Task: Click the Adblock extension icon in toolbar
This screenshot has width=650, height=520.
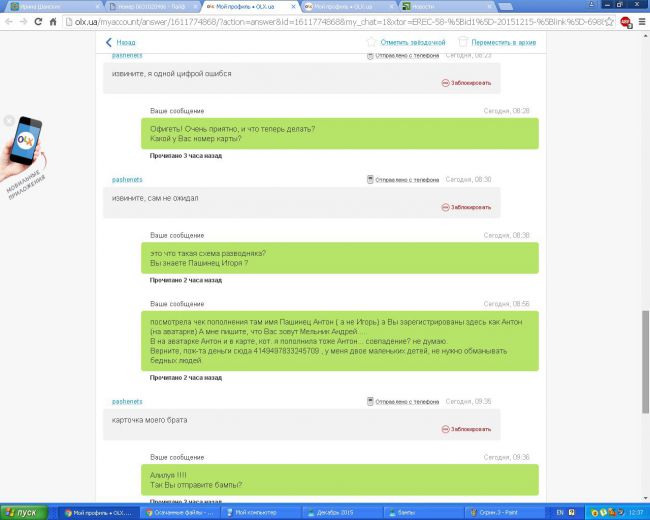Action: 625,20
